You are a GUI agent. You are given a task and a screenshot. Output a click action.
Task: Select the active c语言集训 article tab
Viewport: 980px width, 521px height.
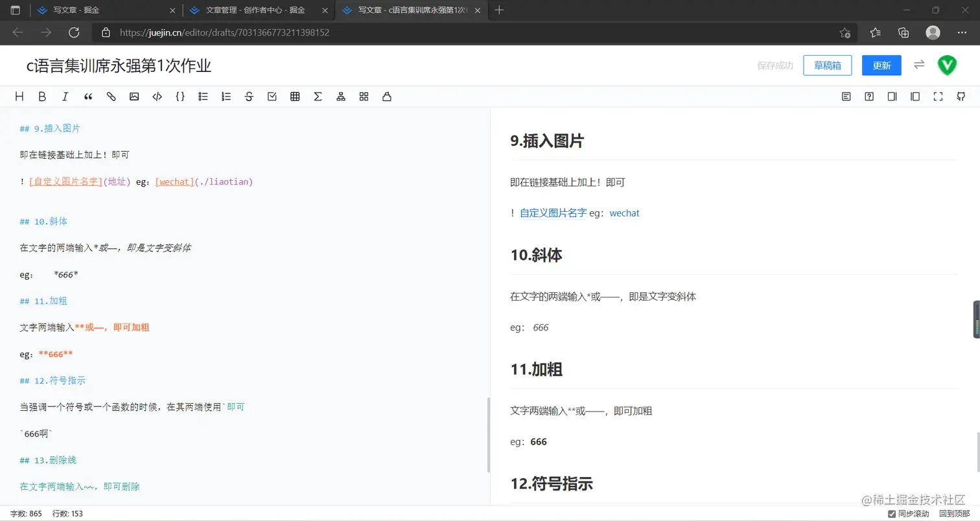pyautogui.click(x=412, y=10)
